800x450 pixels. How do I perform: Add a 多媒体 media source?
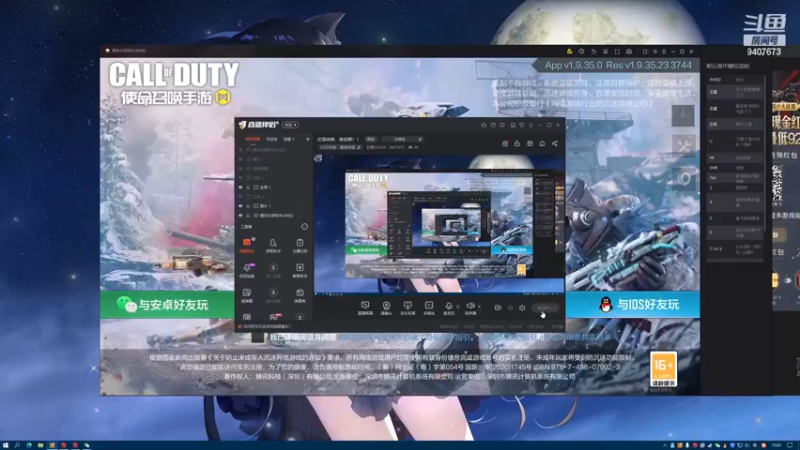coord(429,308)
